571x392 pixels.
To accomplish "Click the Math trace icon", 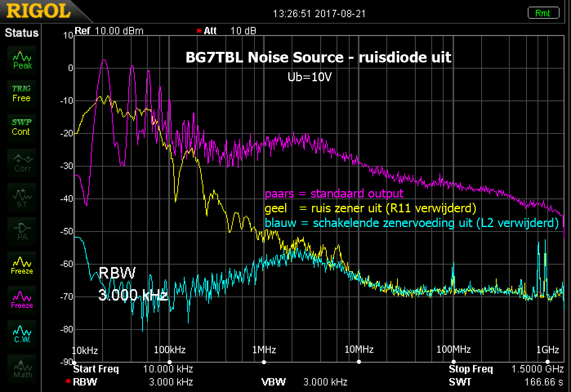I will click(x=22, y=369).
